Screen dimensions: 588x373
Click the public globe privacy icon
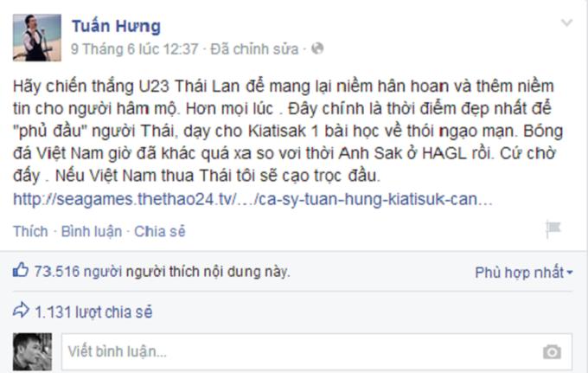coord(317,48)
